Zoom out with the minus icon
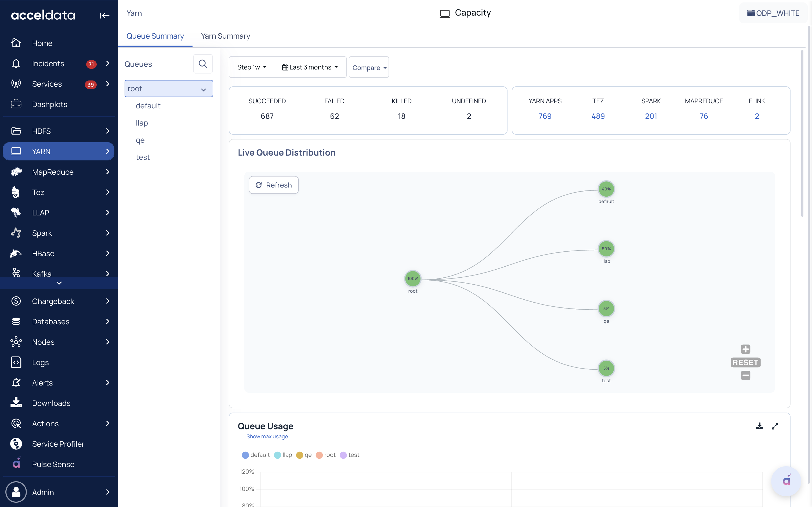812x507 pixels. (x=745, y=375)
